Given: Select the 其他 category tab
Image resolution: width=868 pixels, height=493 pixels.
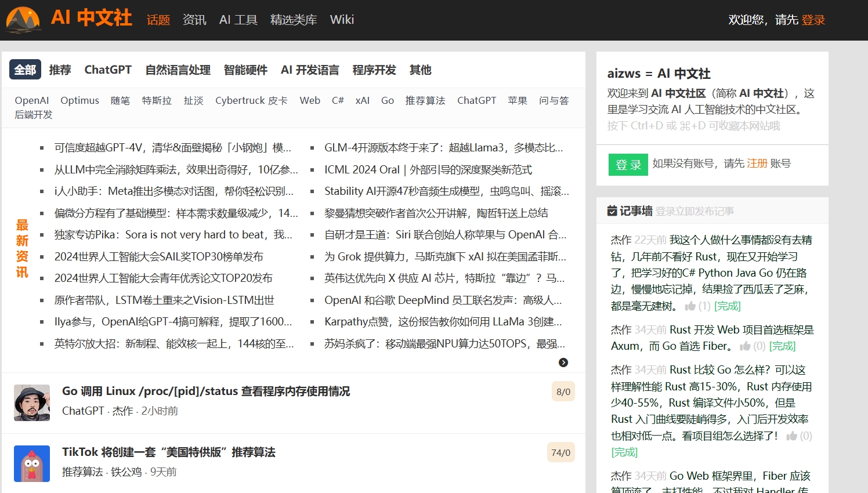Looking at the screenshot, I should coord(421,70).
